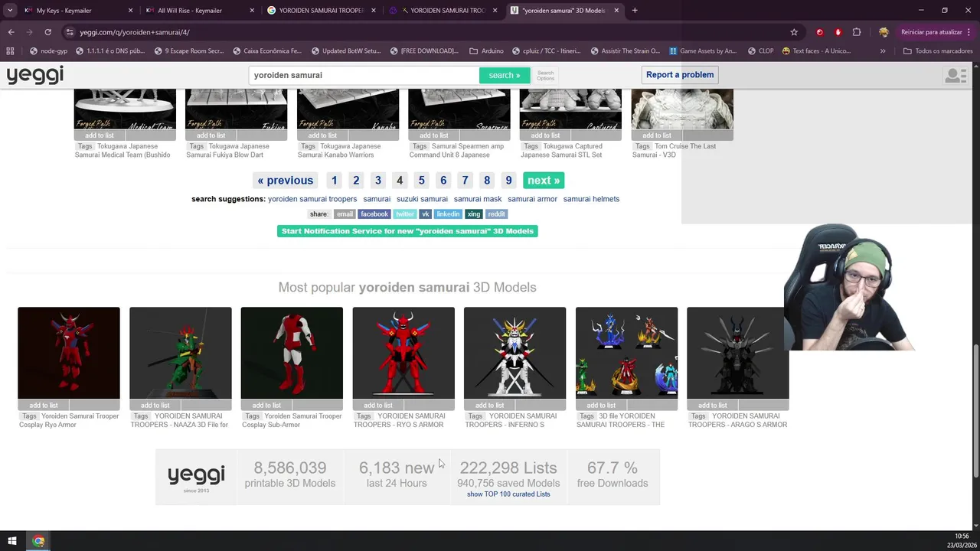Open Search Options next to search button
The width and height of the screenshot is (980, 551).
click(545, 76)
